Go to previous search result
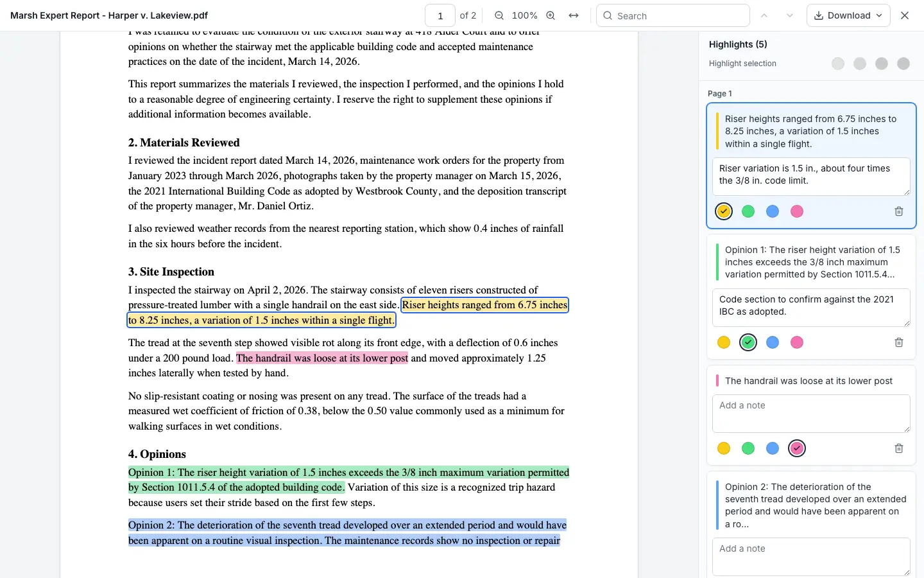The height and width of the screenshot is (578, 924). pos(764,15)
